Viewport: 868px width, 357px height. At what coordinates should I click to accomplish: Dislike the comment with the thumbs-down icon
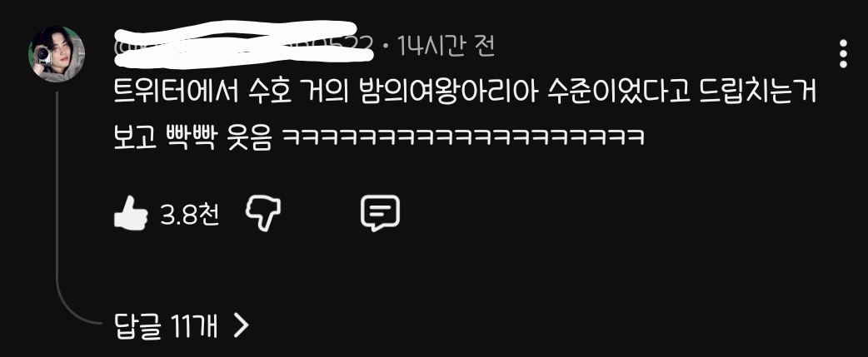pyautogui.click(x=263, y=213)
